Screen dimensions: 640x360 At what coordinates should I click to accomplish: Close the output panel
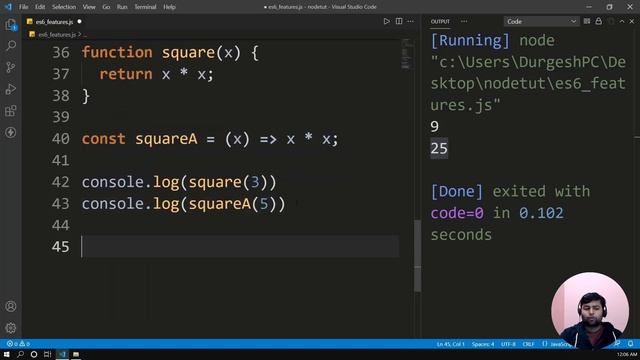[632, 21]
